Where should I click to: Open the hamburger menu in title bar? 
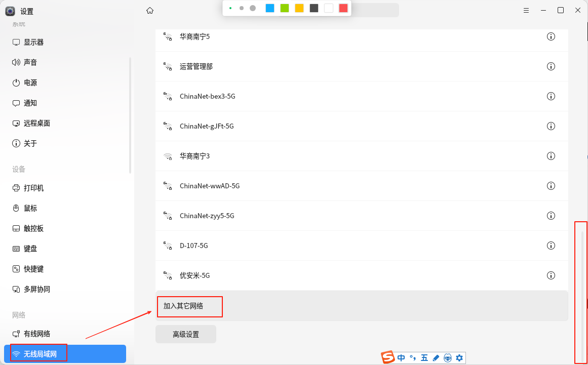tap(527, 10)
